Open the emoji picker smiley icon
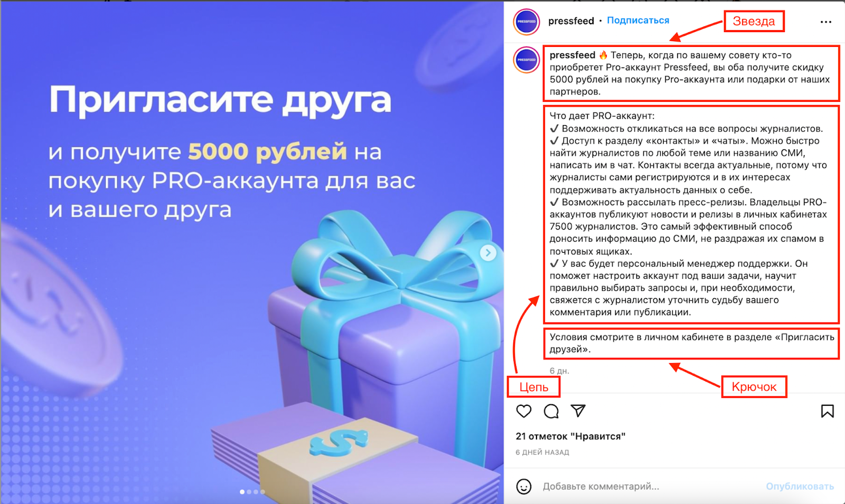The height and width of the screenshot is (504, 845). pos(523,486)
